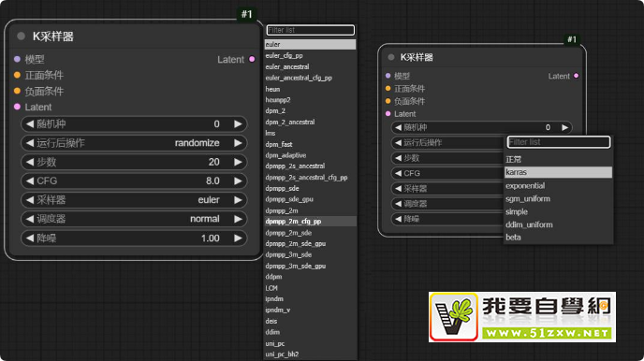Increase 随机种 value with right arrow on left node
Image resolution: width=644 pixels, height=361 pixels.
[x=238, y=123]
